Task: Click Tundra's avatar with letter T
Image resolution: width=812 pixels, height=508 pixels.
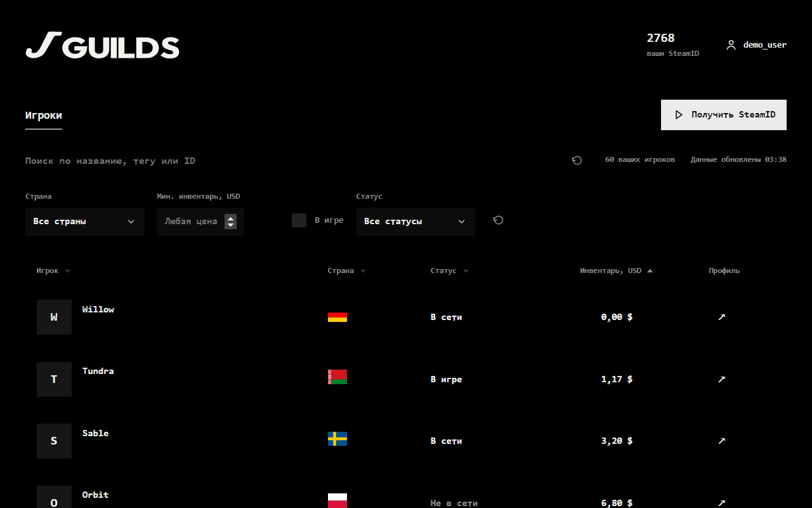Action: (x=54, y=379)
